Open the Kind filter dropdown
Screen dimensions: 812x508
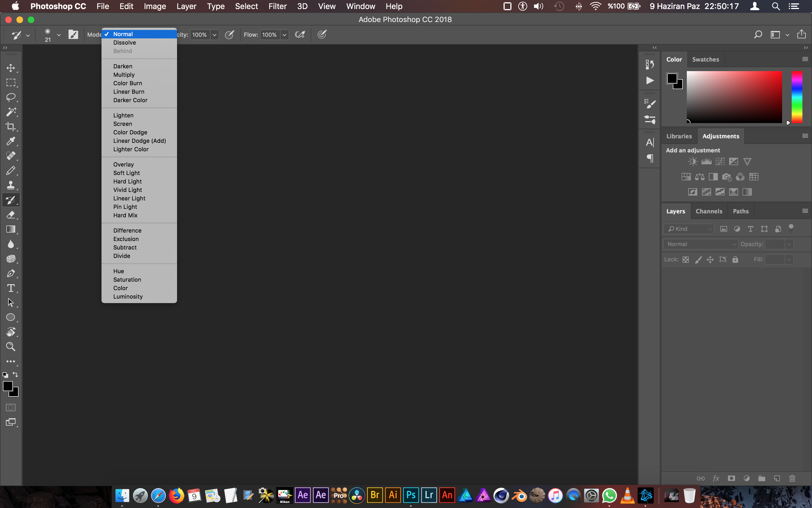point(689,229)
